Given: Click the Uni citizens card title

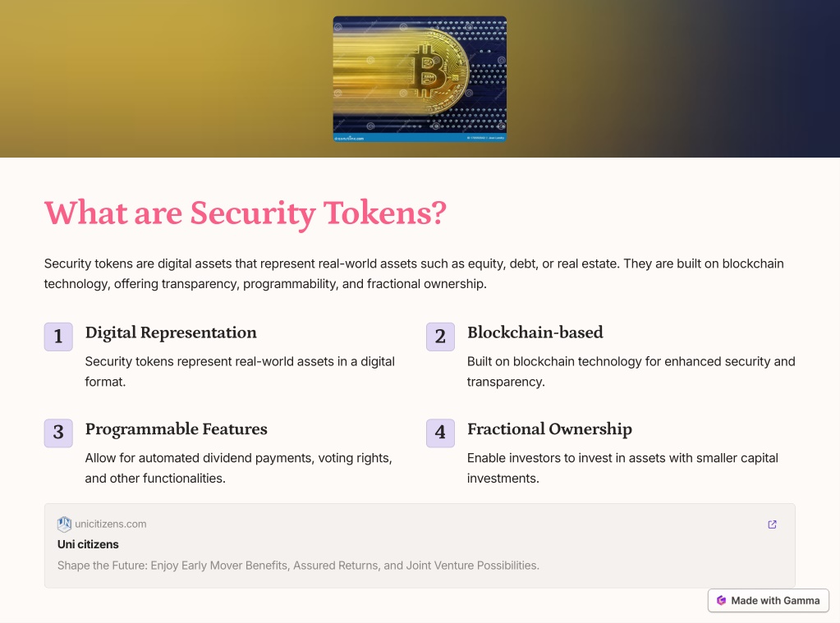Looking at the screenshot, I should (88, 544).
